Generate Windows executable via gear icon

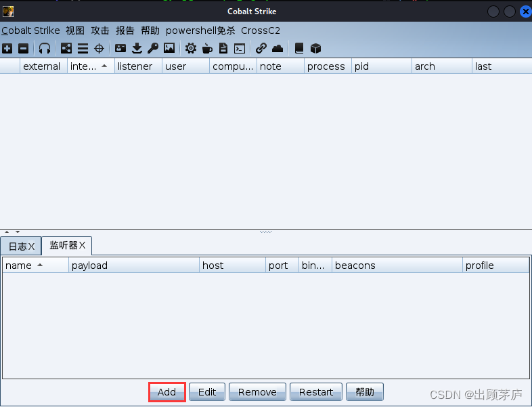point(191,48)
